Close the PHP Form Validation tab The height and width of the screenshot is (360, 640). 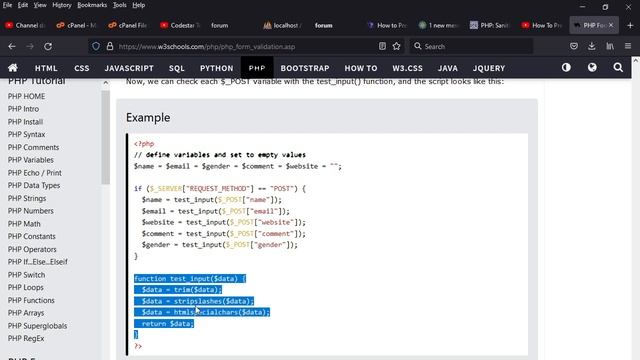(x=611, y=25)
